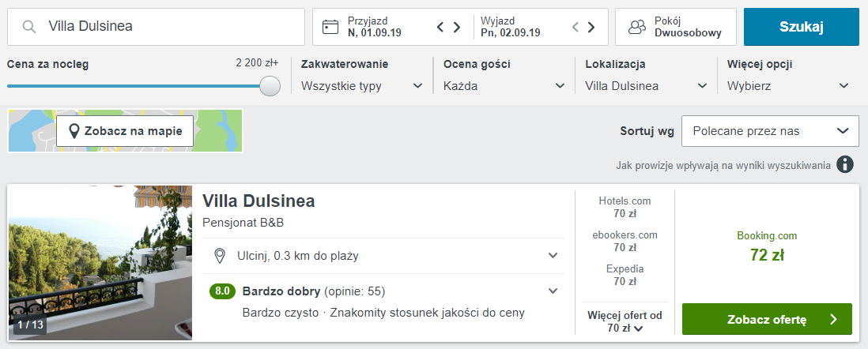The height and width of the screenshot is (349, 868).
Task: Expand the Ulcinj location details
Action: (383, 256)
